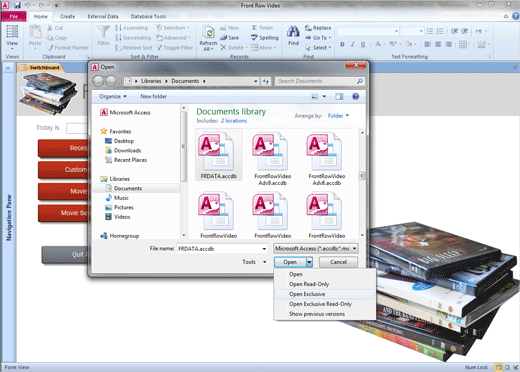520x372 pixels.
Task: Click the Open button in dialog
Action: (x=290, y=262)
